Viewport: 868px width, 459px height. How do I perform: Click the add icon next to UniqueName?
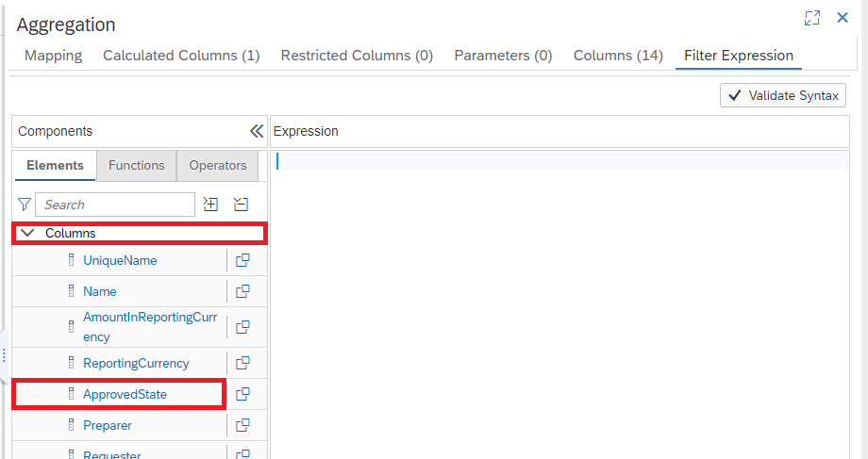242,260
